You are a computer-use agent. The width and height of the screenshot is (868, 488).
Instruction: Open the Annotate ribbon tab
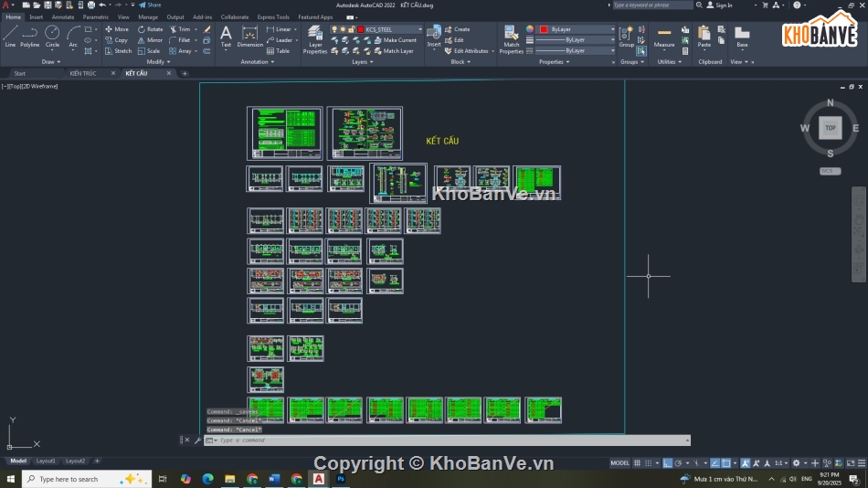[x=63, y=16]
